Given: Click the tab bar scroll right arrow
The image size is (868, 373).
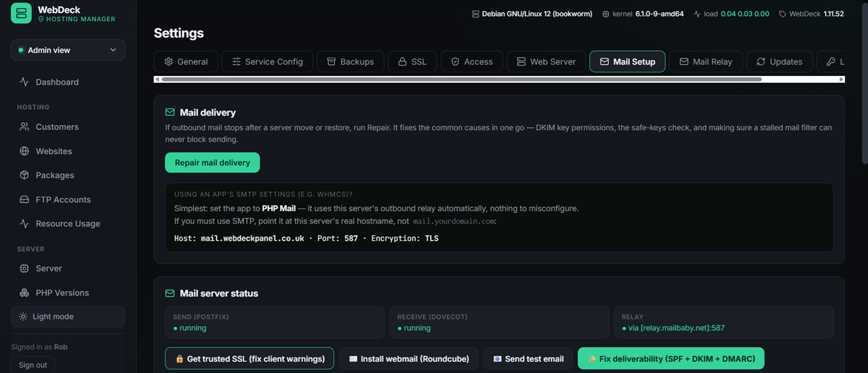Looking at the screenshot, I should pyautogui.click(x=842, y=79).
